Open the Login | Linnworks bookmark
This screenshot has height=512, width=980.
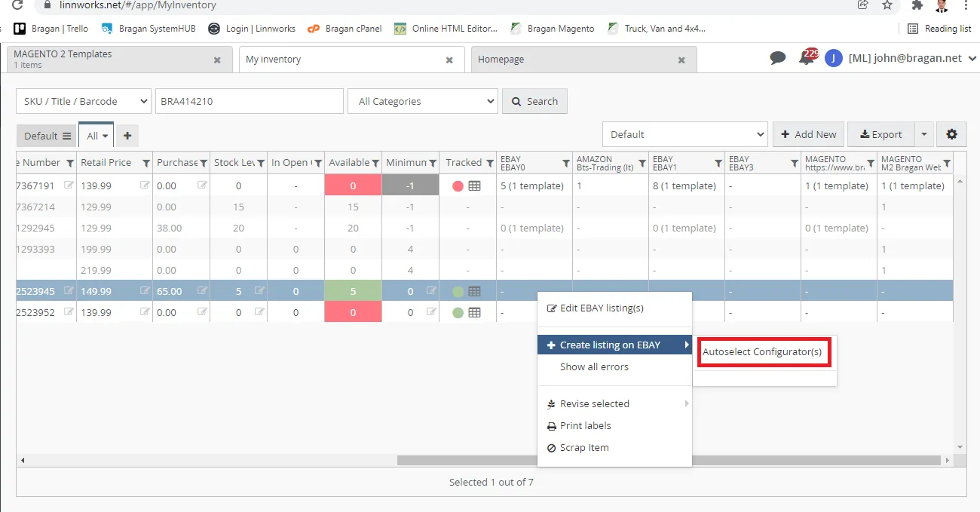[252, 29]
